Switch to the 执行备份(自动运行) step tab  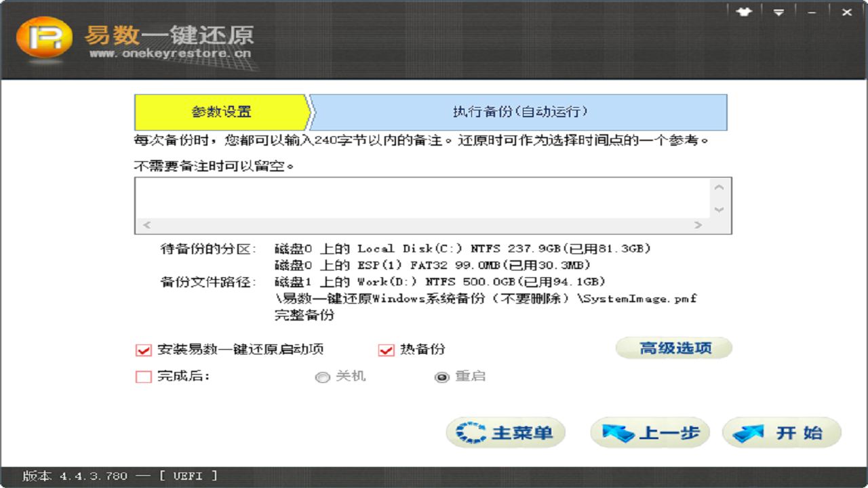coord(519,113)
